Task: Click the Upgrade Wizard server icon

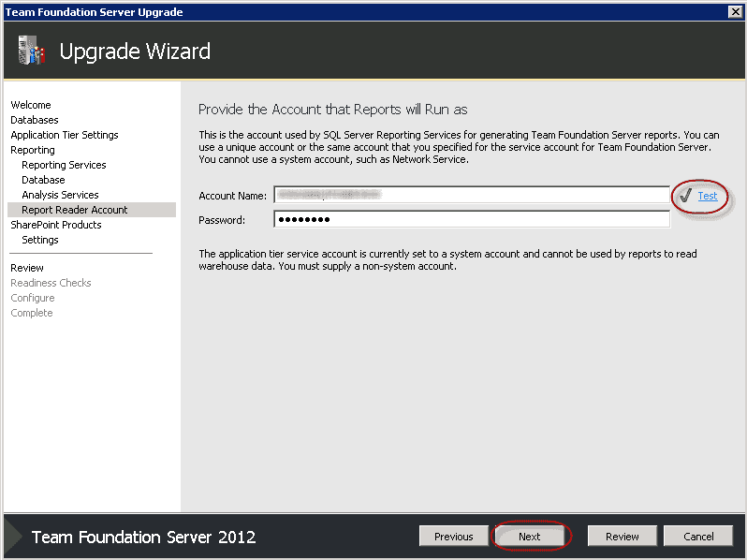Action: tap(31, 51)
